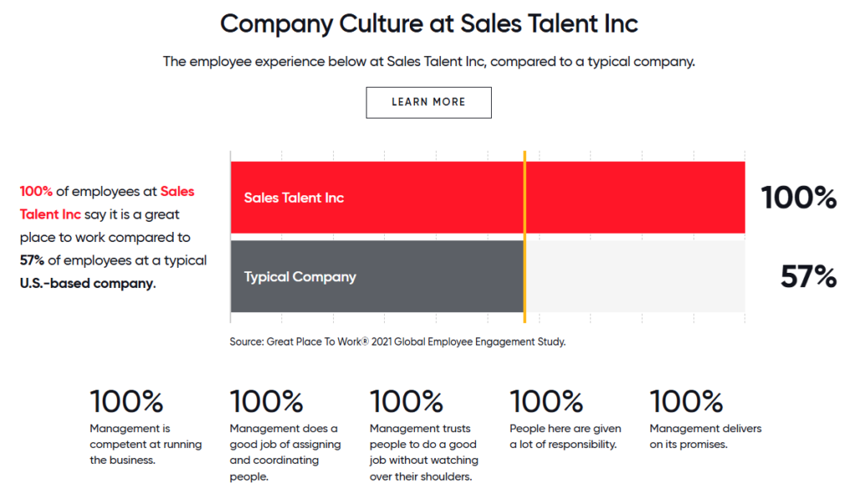The image size is (855, 504).
Task: Click the bold 'U.S.-based company.' text
Action: (88, 284)
